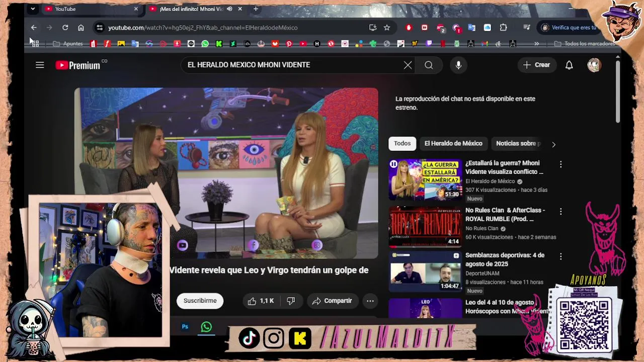Open options for Semblanzas deportivas video
Screen dimensions: 644x362
(560, 257)
